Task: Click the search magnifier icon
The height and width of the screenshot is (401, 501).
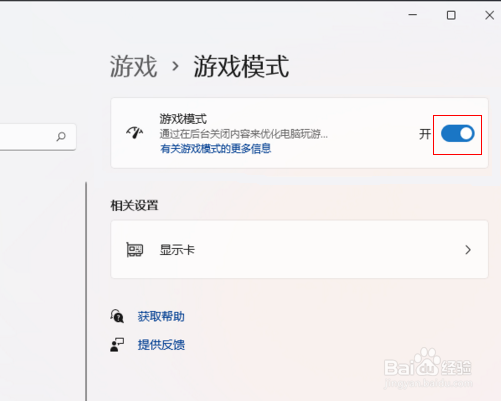Action: point(61,136)
